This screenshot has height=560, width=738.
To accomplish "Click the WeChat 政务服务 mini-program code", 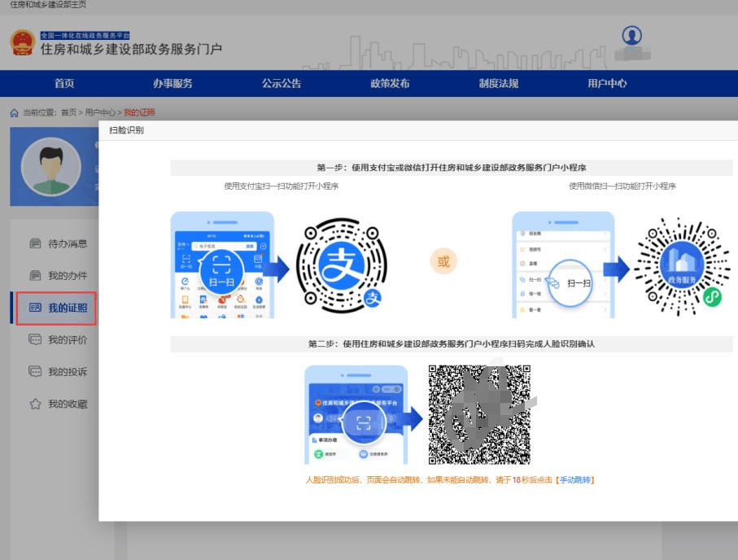I will coord(682,265).
